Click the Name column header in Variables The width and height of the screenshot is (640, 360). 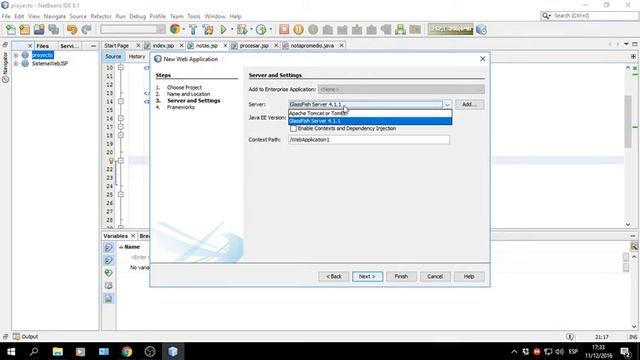132,247
